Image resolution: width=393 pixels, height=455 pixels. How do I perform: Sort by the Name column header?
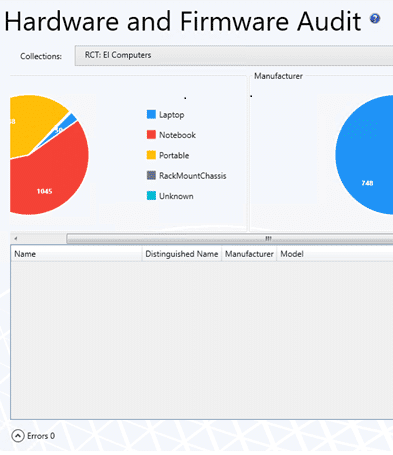76,254
